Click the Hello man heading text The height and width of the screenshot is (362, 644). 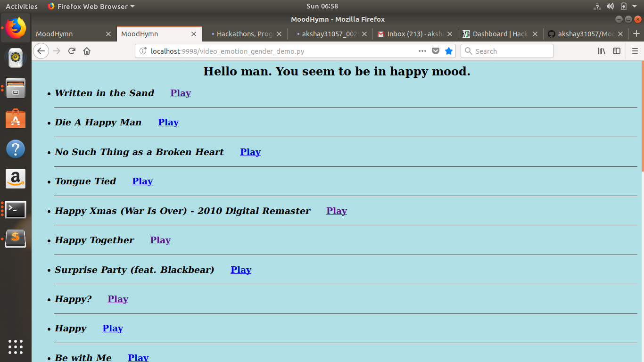pos(337,72)
